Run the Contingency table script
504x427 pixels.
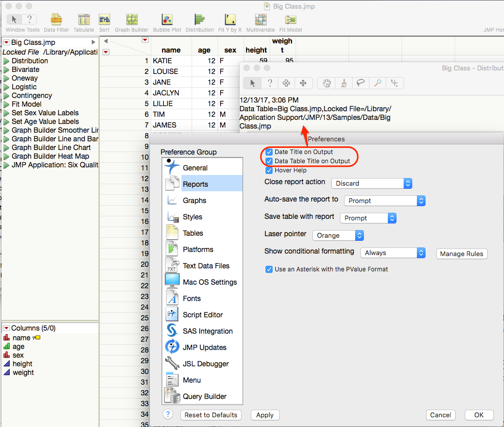(x=6, y=96)
